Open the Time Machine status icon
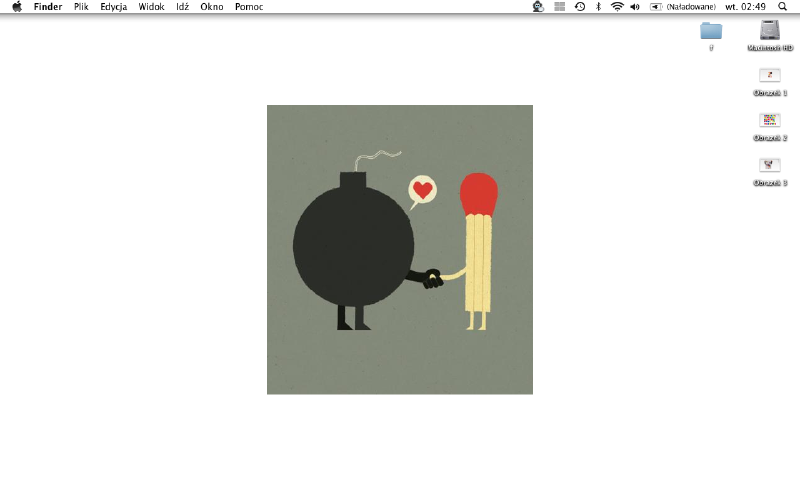Screen dimensions: 800x500 click(580, 6)
